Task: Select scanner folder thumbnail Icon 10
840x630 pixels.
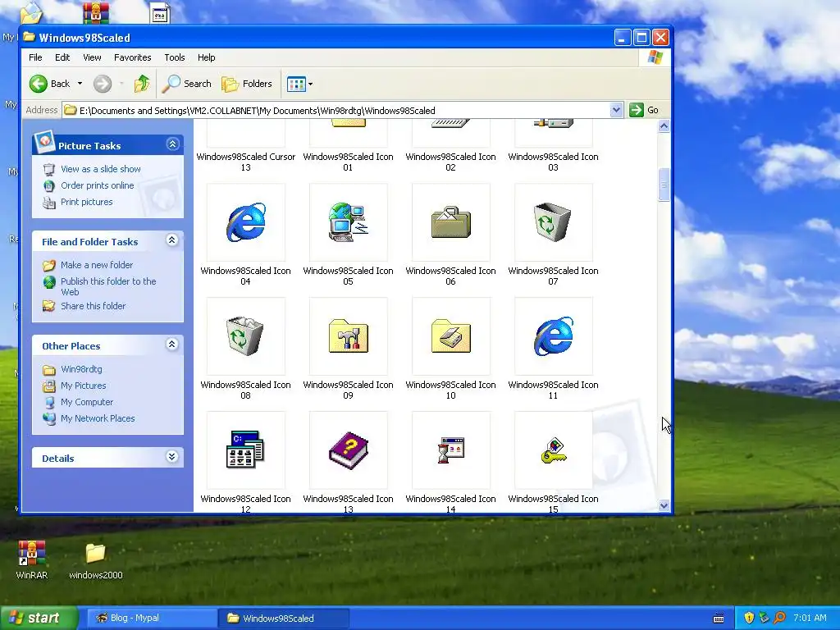Action: click(x=450, y=336)
